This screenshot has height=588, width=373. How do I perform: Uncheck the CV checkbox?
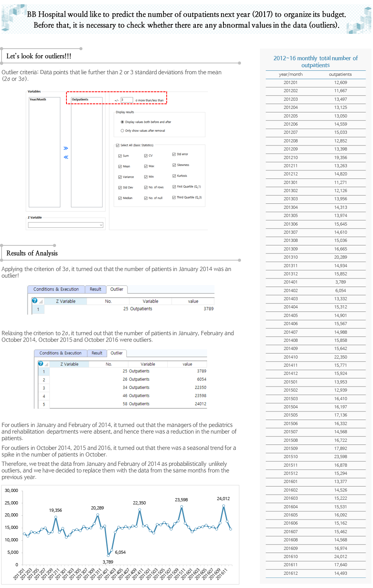146,156
